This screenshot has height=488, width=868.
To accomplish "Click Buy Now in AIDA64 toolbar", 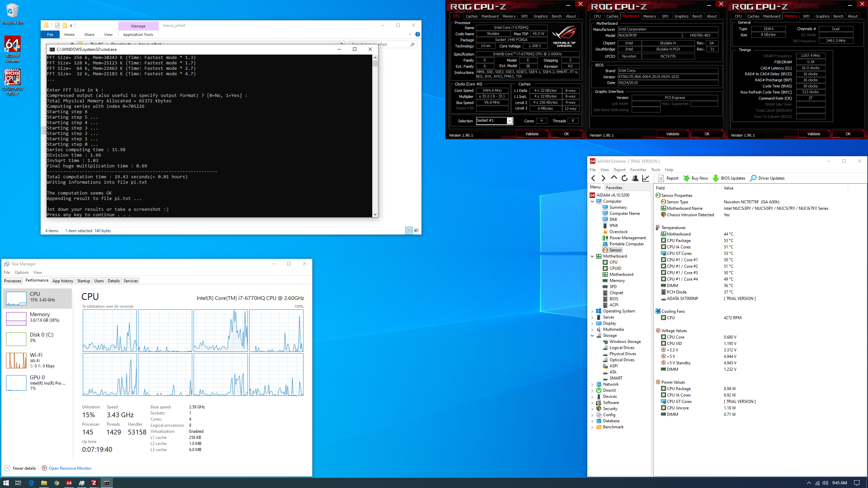I will [x=695, y=178].
